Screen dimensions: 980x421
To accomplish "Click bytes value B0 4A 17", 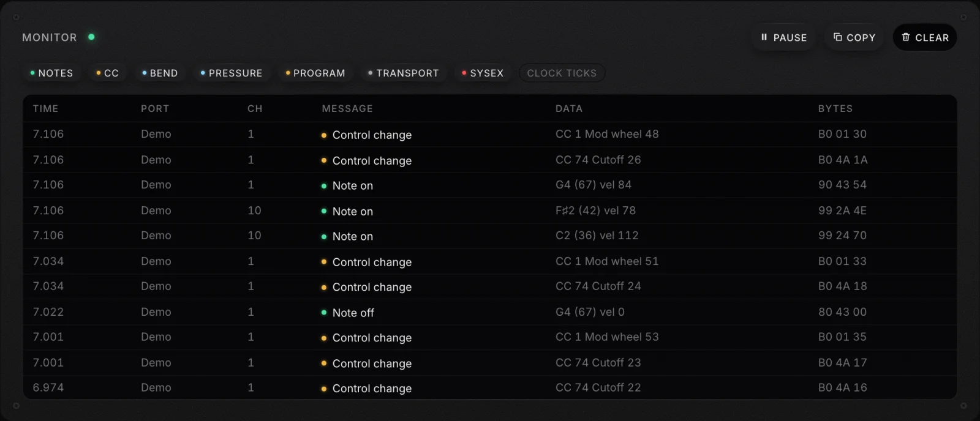I will 843,363.
